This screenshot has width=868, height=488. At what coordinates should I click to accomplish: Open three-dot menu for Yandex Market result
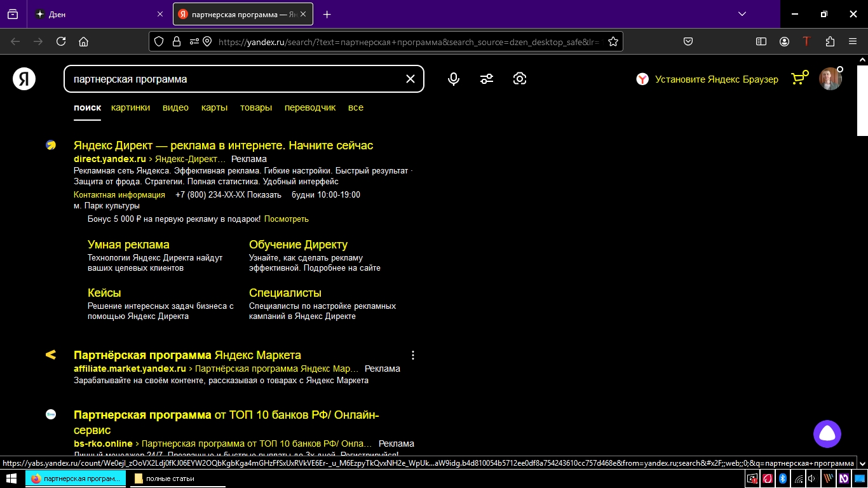click(x=413, y=355)
